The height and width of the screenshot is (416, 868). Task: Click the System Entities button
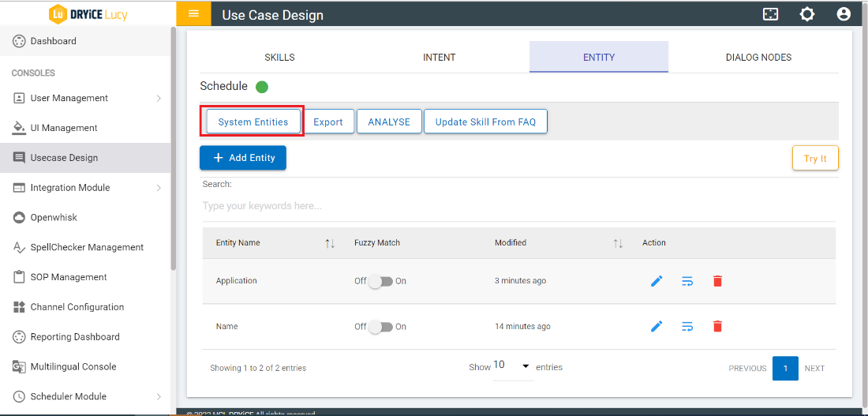253,122
